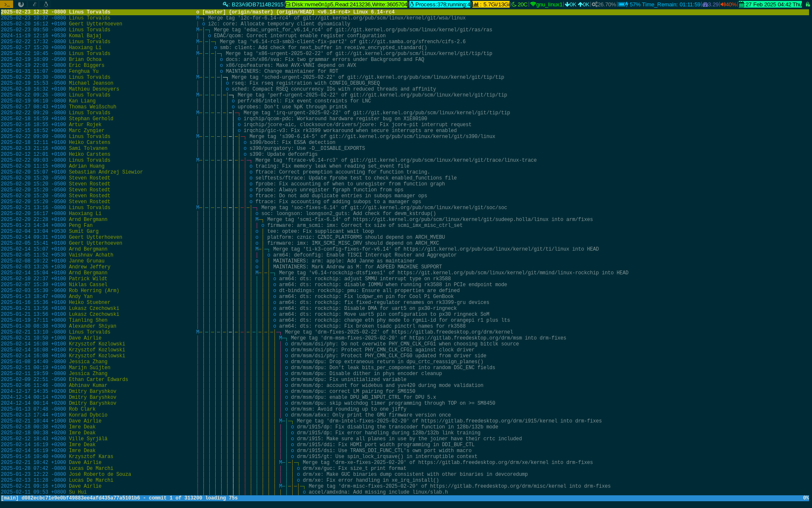The height and width of the screenshot is (508, 812).
Task: Click the tig status line showing commit d082ecbc71e9
Action: [x=404, y=498]
